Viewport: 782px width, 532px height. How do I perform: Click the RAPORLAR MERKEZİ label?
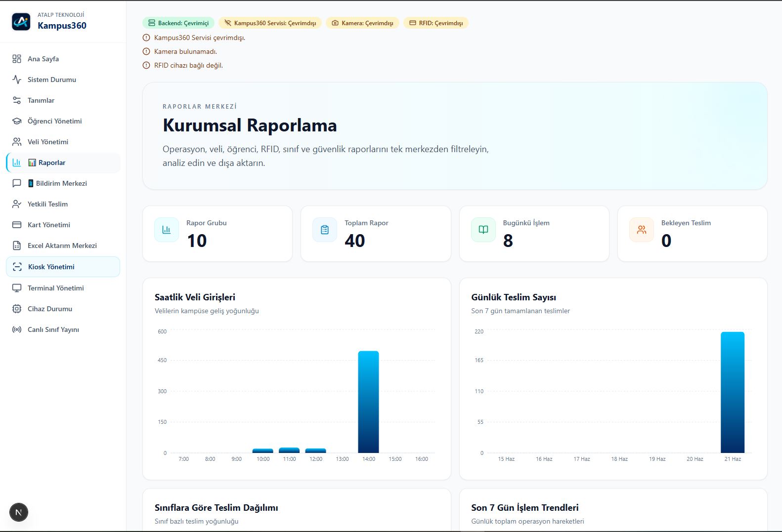click(x=200, y=106)
